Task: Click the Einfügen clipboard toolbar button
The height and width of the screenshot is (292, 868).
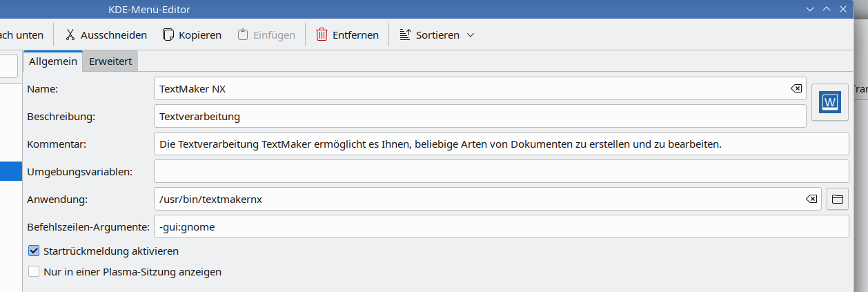Action: (x=266, y=35)
